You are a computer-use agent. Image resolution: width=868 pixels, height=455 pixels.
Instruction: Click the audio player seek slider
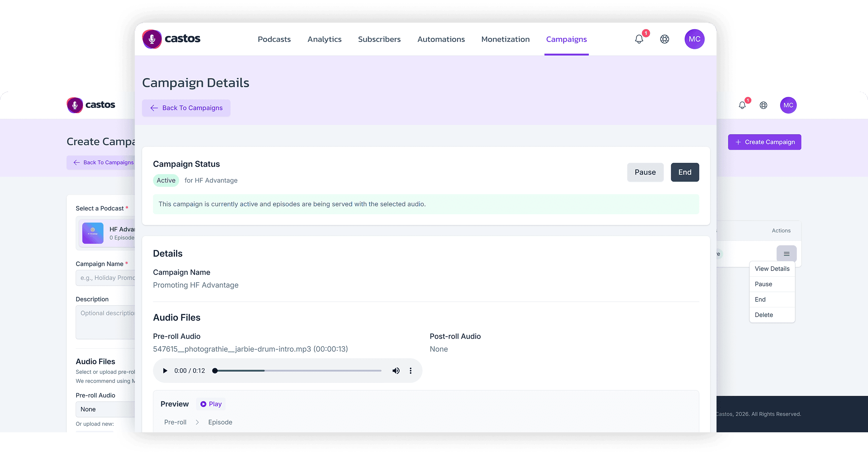(x=298, y=371)
